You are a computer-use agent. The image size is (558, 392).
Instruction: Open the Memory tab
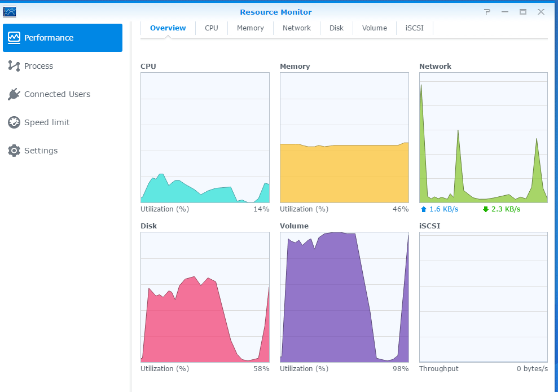(x=251, y=28)
